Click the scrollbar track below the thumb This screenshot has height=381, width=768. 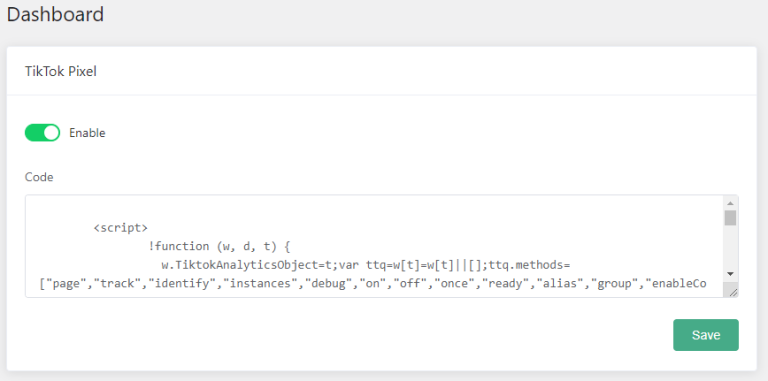click(x=730, y=247)
